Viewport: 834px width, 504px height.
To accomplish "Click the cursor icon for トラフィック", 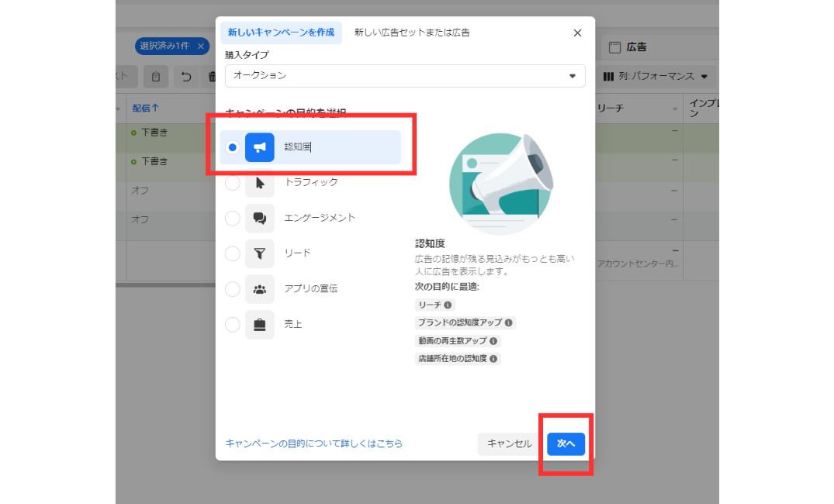I will [x=259, y=183].
